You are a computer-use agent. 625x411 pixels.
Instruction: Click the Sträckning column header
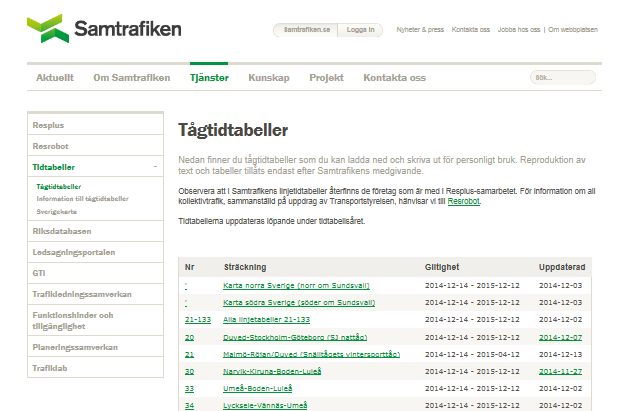pyautogui.click(x=245, y=267)
